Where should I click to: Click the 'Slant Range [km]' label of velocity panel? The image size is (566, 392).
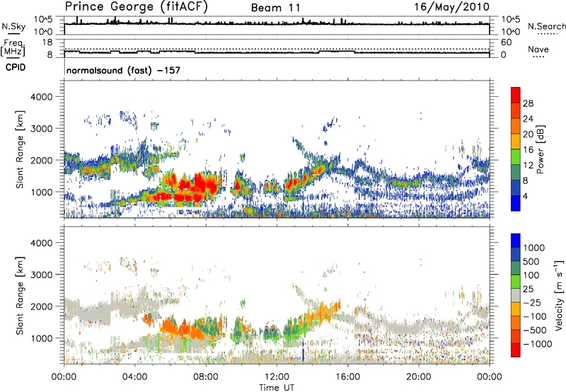coord(20,296)
